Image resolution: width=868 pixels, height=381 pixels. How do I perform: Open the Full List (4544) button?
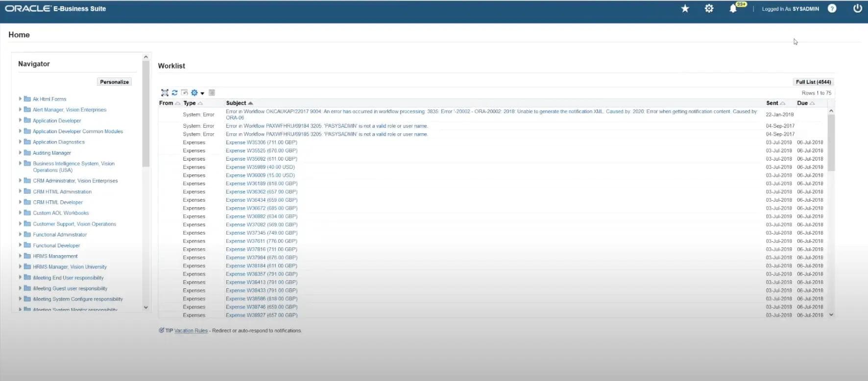point(813,82)
